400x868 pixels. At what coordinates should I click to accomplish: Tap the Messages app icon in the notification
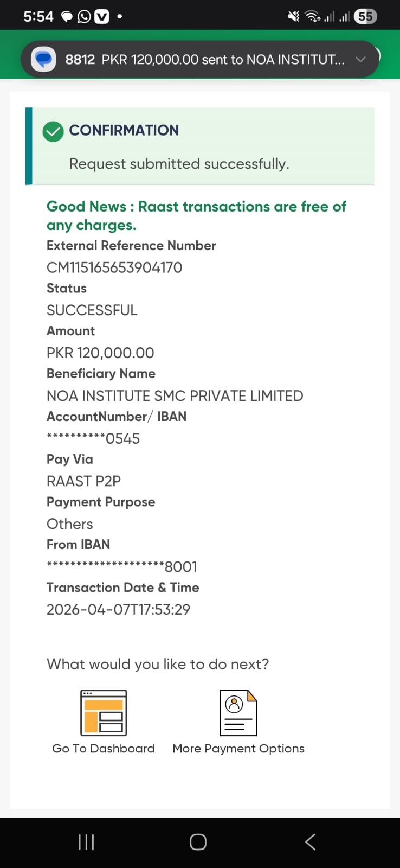coord(43,59)
